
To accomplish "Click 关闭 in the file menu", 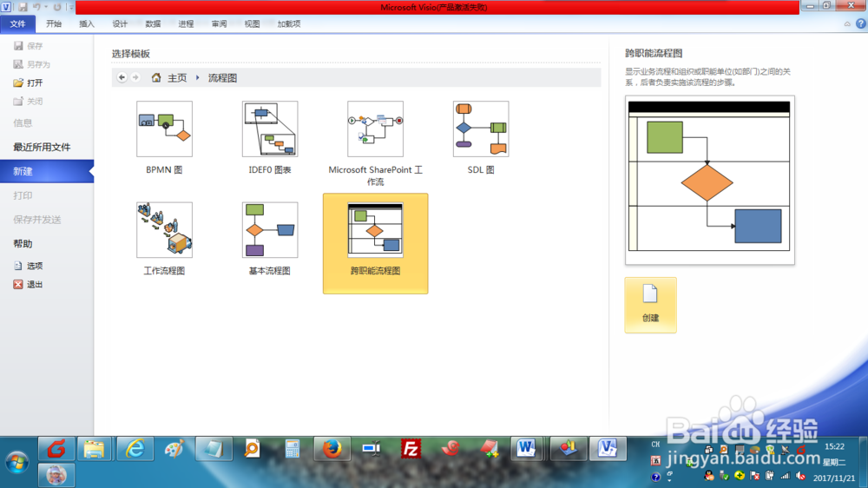I will (29, 102).
